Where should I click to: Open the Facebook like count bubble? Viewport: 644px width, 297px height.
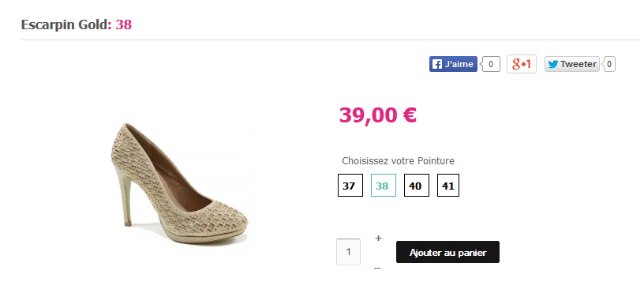[491, 64]
